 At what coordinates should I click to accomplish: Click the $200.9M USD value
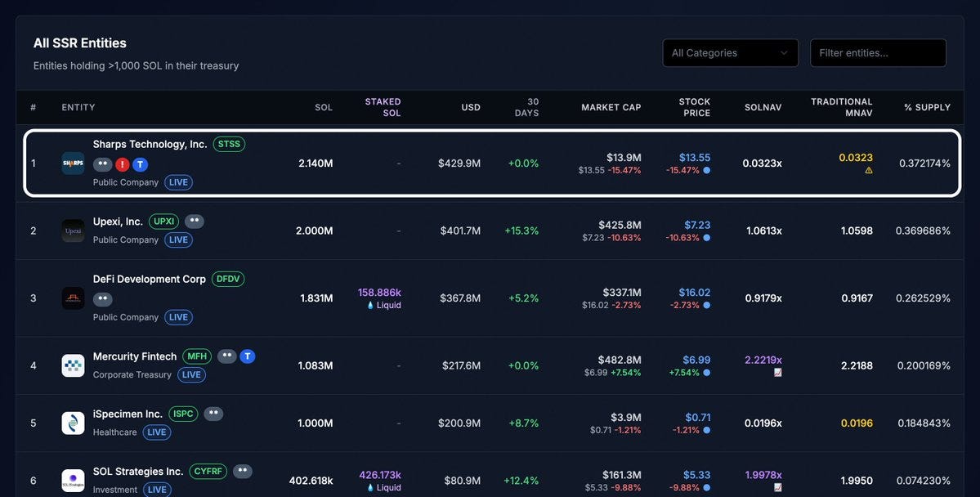tap(459, 423)
